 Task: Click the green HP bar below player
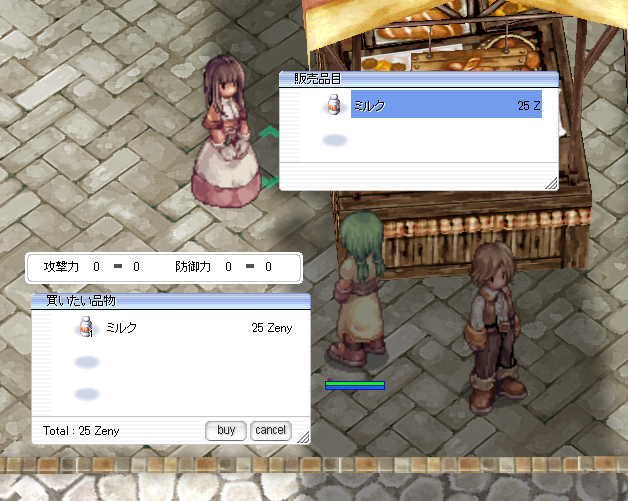[x=355, y=385]
